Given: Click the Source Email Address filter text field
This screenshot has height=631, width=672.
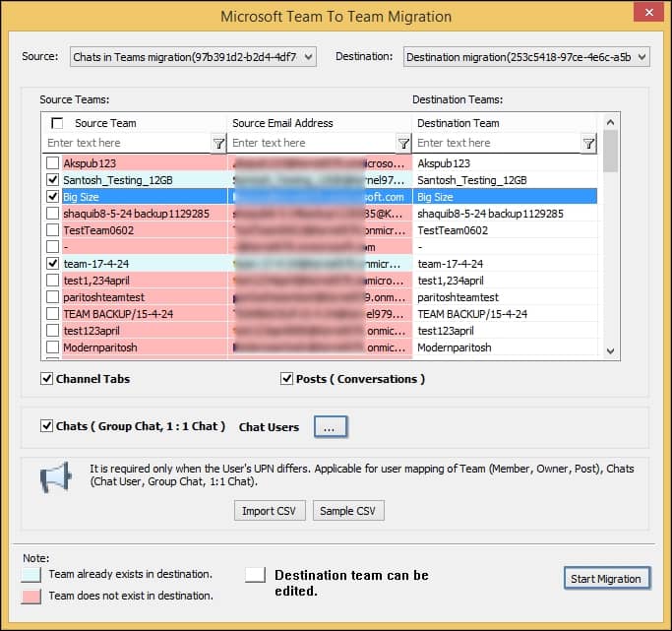Looking at the screenshot, I should click(x=312, y=143).
